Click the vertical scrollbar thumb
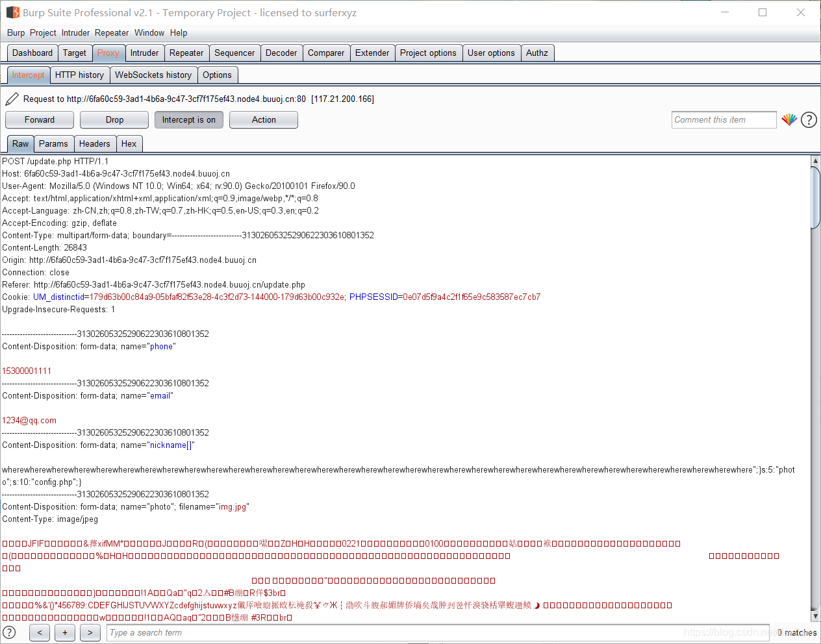The height and width of the screenshot is (644, 821). 816,198
